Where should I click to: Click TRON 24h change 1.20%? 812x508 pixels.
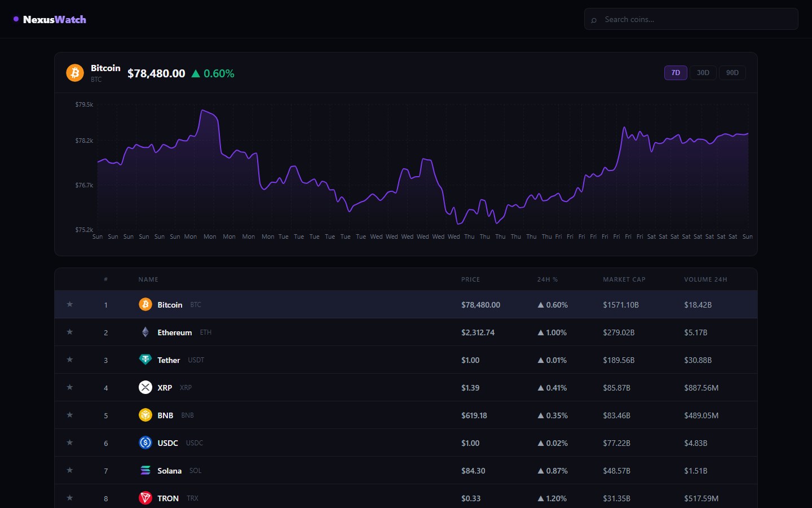pyautogui.click(x=552, y=498)
